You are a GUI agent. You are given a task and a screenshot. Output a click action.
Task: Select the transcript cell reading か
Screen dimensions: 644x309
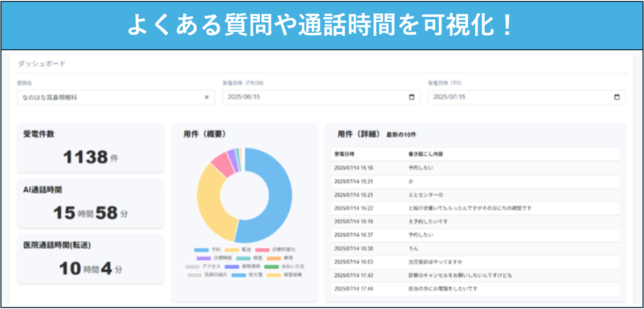click(x=411, y=182)
